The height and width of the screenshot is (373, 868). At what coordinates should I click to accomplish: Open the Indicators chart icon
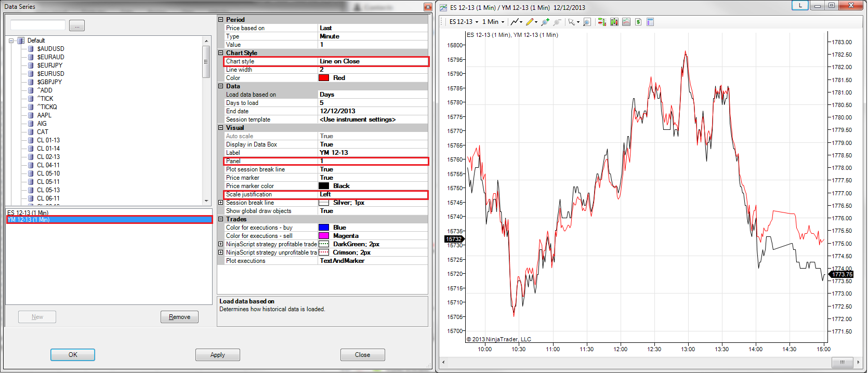[626, 22]
